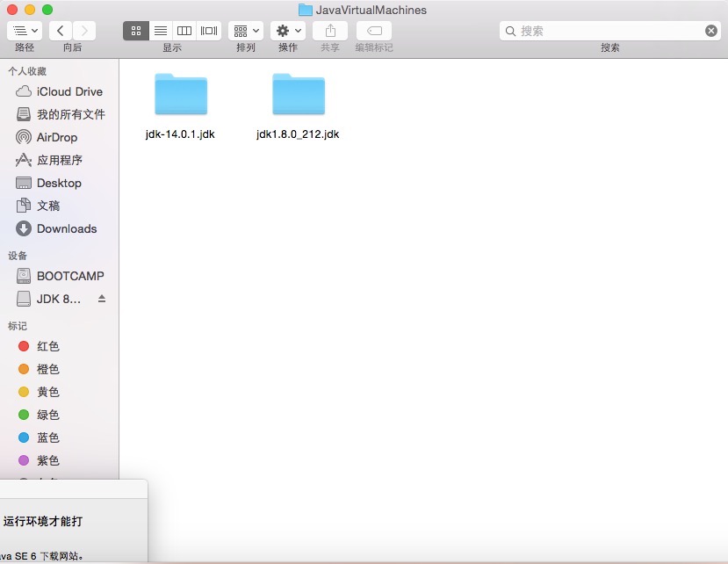Go forward to next folder
Image resolution: width=728 pixels, height=564 pixels.
point(84,31)
